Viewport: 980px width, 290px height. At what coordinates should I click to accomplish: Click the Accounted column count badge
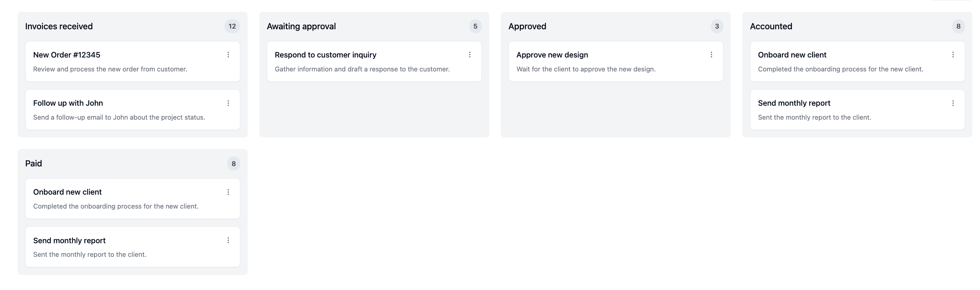(958, 26)
